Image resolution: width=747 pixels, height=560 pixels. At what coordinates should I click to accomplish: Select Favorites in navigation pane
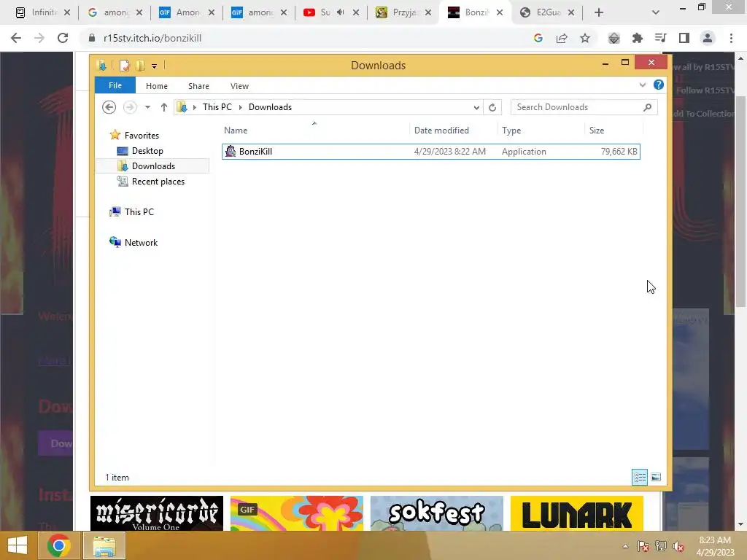coord(142,135)
